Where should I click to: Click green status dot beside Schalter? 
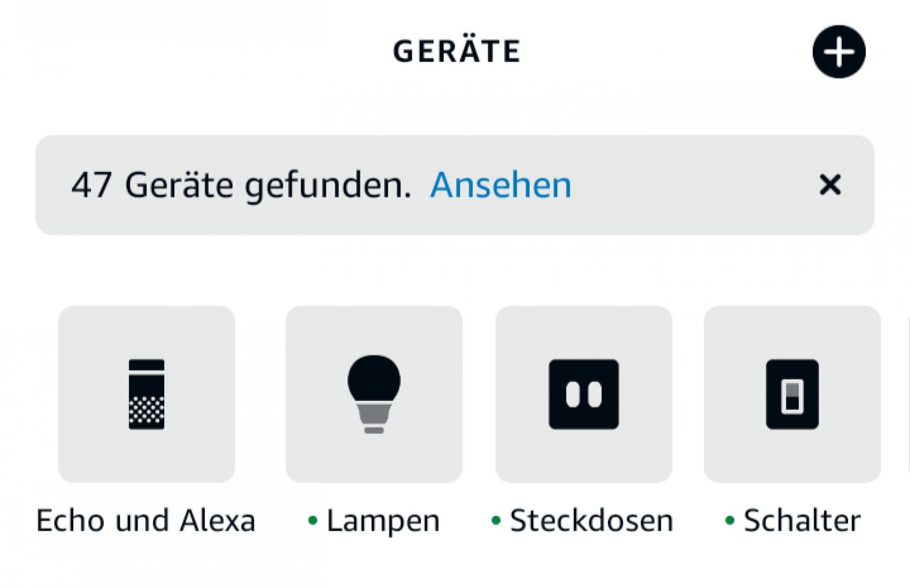(729, 520)
